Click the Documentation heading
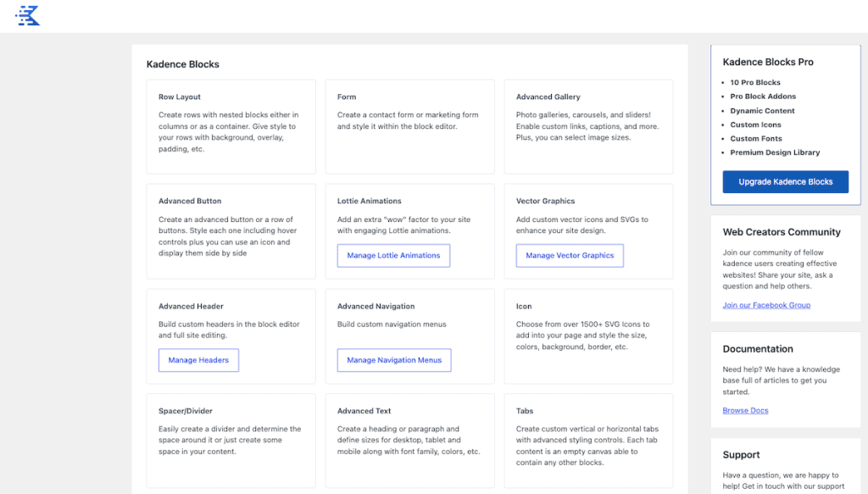The height and width of the screenshot is (494, 868). 757,348
